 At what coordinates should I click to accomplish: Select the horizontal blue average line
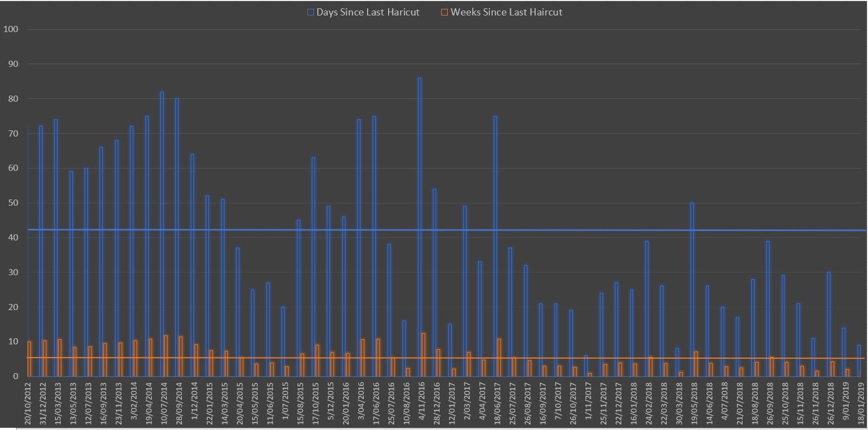coord(774,230)
